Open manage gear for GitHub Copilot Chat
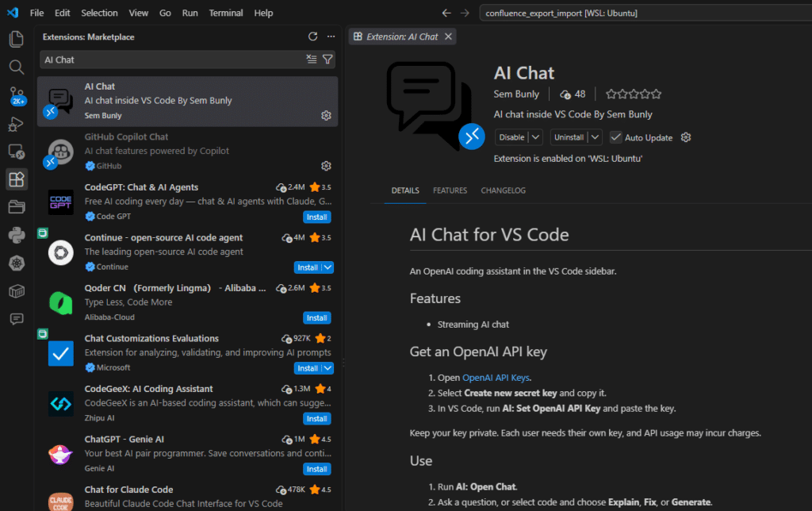The width and height of the screenshot is (812, 511). pos(326,166)
